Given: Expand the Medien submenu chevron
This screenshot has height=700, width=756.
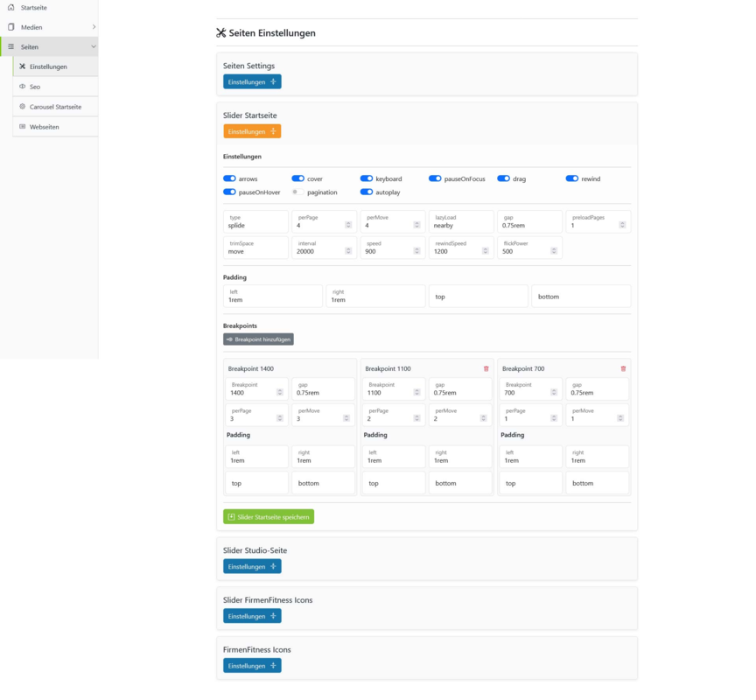Looking at the screenshot, I should click(94, 27).
